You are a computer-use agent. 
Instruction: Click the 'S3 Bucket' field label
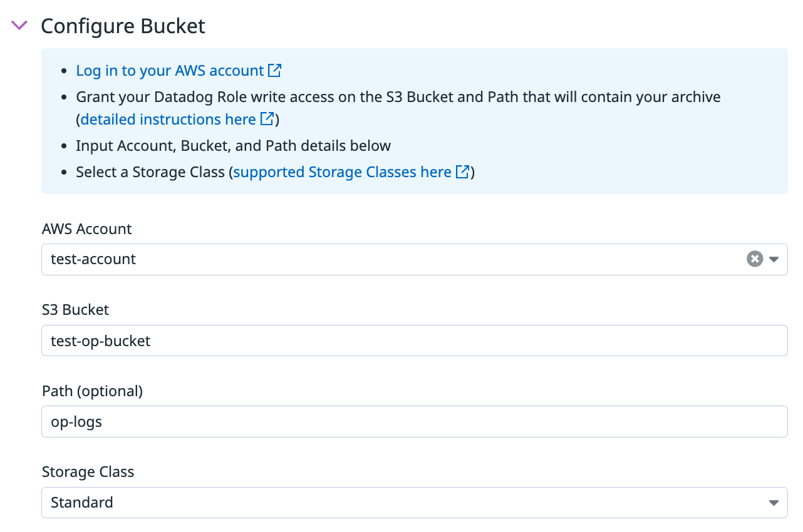pyautogui.click(x=75, y=310)
